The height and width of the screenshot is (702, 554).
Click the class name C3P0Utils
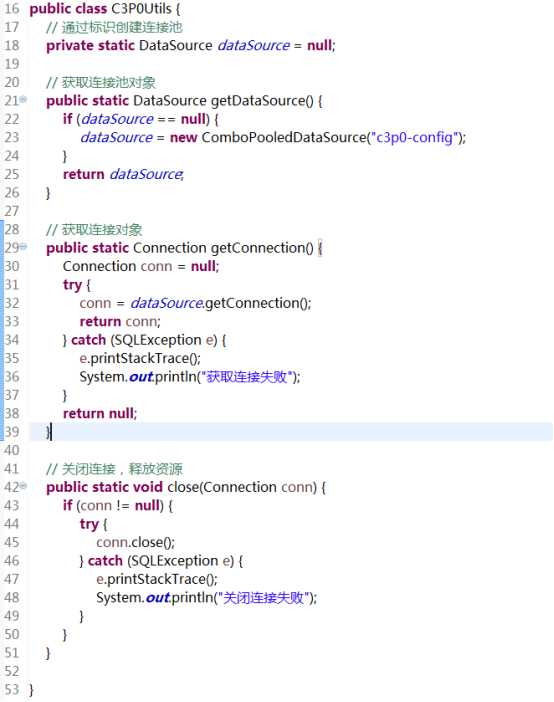(141, 9)
